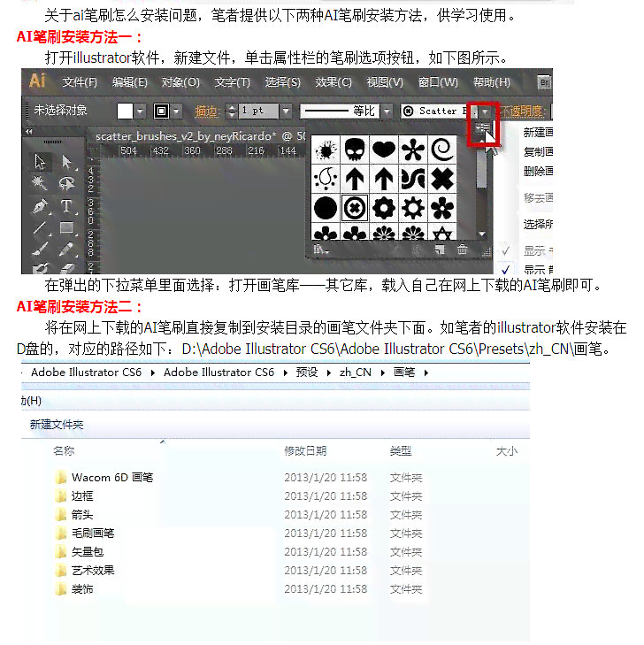Sort by the 名称 column header
Viewport: 644px width, 645px height.
point(64,451)
